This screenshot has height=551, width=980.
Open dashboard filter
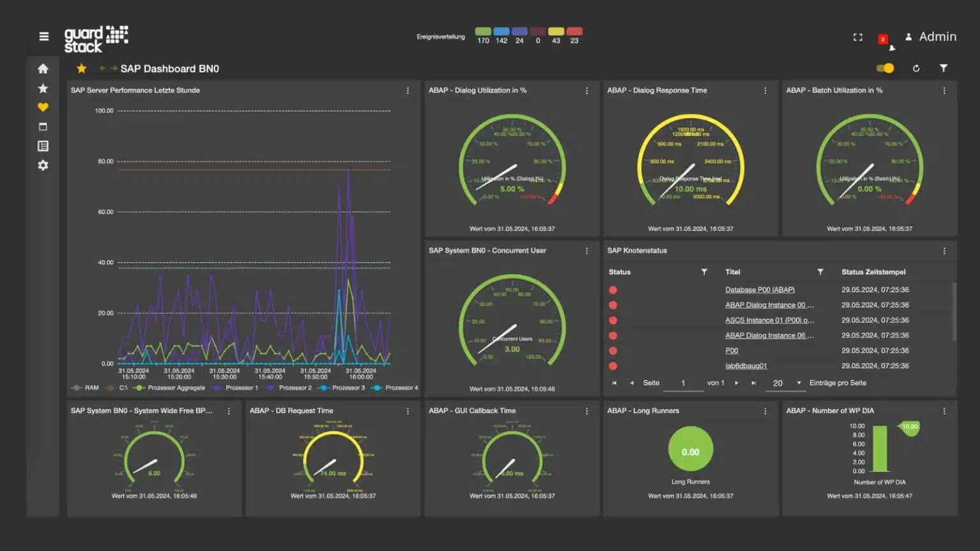click(x=944, y=68)
